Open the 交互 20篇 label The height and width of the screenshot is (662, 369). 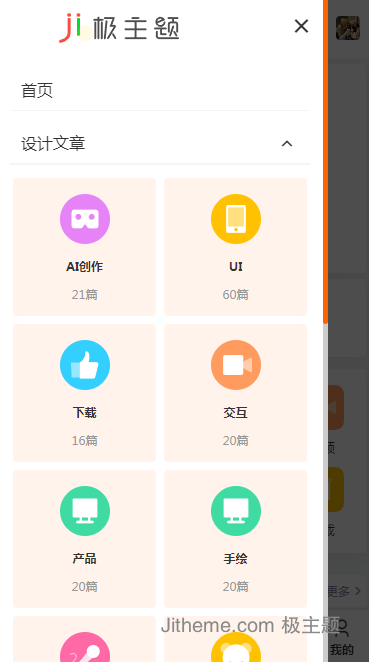click(236, 440)
